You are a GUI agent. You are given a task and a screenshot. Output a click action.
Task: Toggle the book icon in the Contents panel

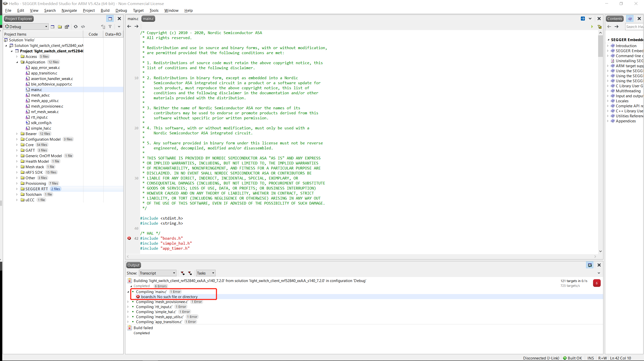coord(630,19)
